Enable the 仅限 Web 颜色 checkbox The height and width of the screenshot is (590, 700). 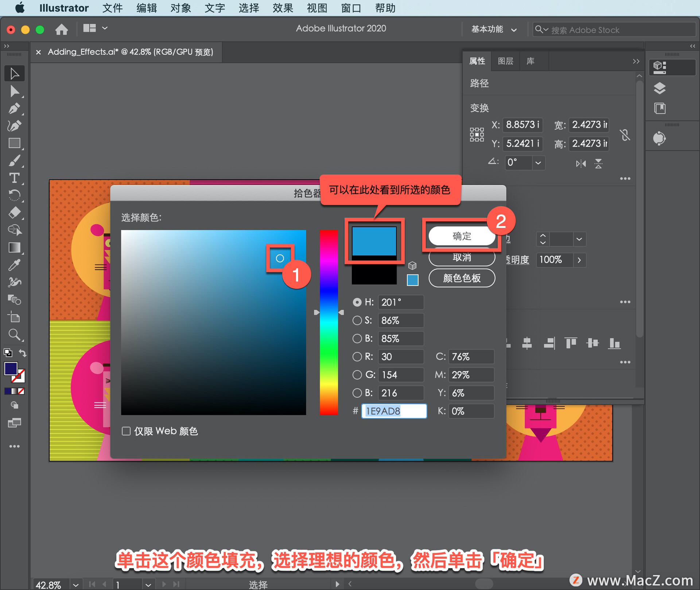(x=126, y=431)
